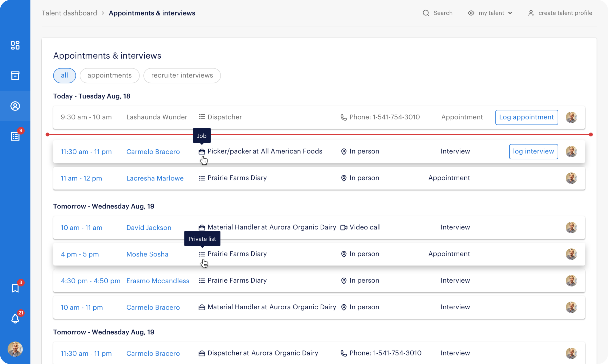Select the 'appointments' filter pill

click(109, 75)
